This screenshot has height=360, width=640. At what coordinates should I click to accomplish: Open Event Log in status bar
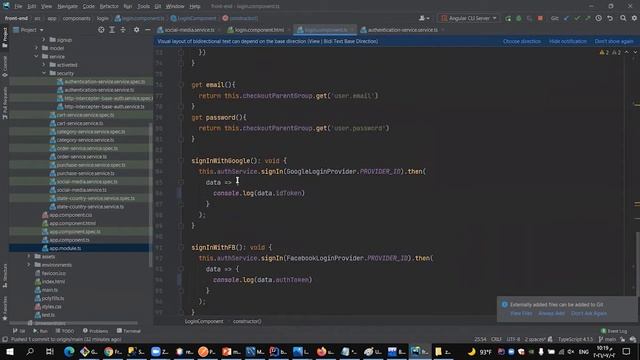614,331
